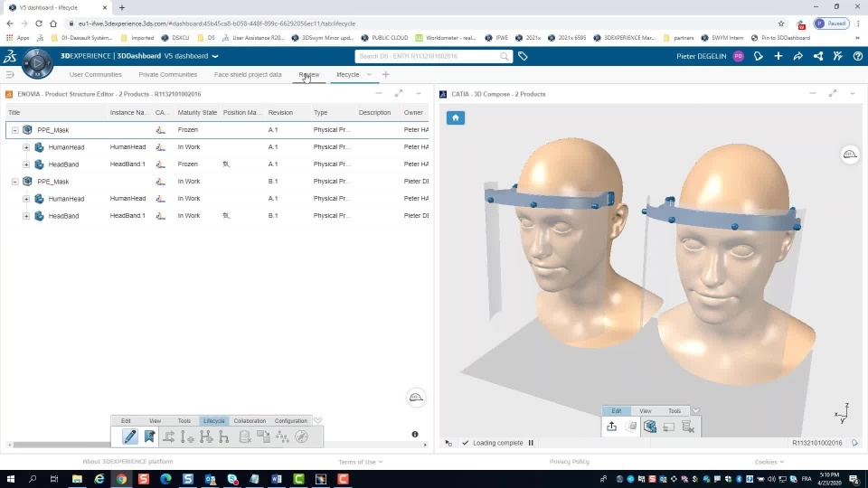Screen dimensions: 868x488
Task: Click the Share upload icon in 3D Compose toolbar
Action: click(x=612, y=426)
